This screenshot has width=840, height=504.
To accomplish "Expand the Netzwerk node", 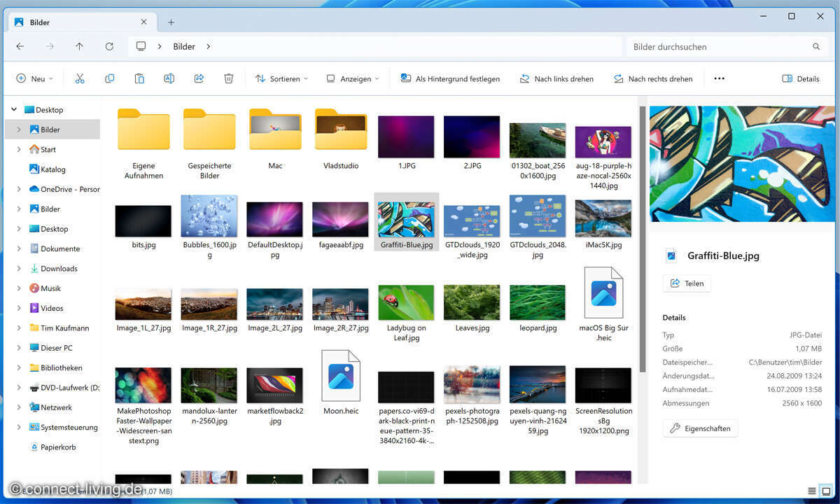I will click(x=19, y=407).
